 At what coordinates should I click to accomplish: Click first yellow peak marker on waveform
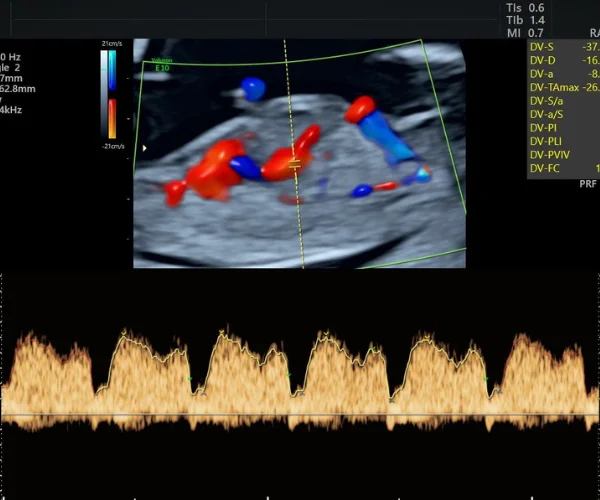(x=124, y=334)
